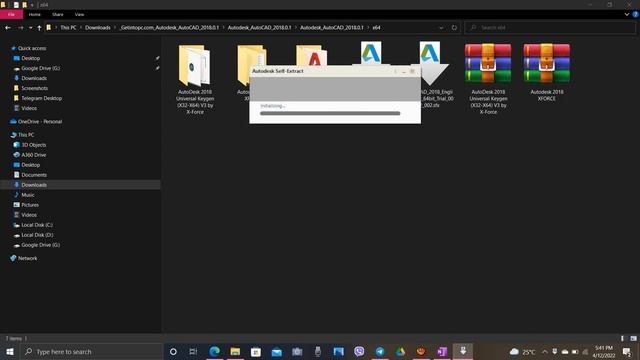The height and width of the screenshot is (360, 640).
Task: Open pinned Google Drive (G:) under Quick access
Action: point(40,68)
